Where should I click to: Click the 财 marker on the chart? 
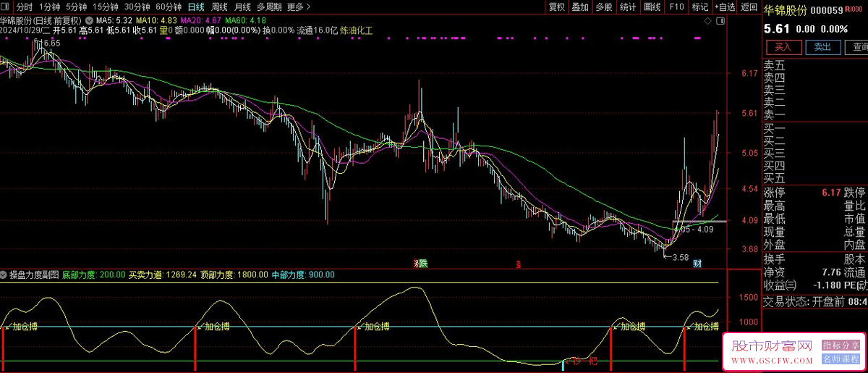(x=697, y=263)
